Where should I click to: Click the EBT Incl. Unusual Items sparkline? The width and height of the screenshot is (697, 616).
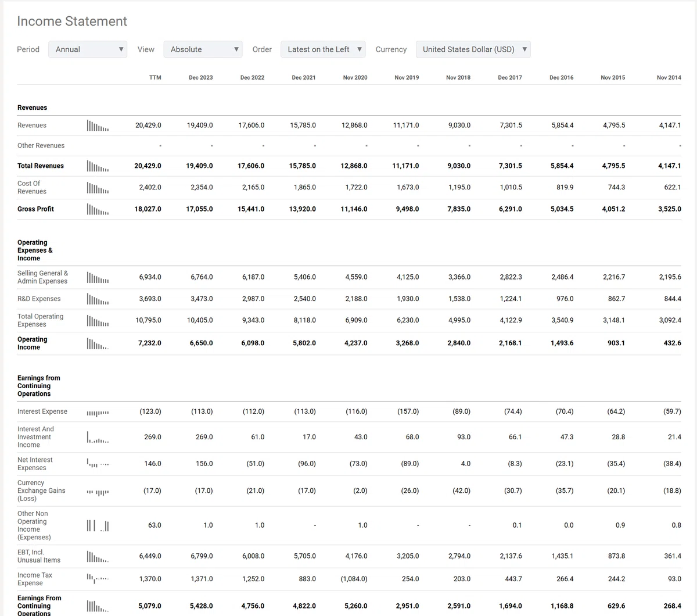coord(98,557)
